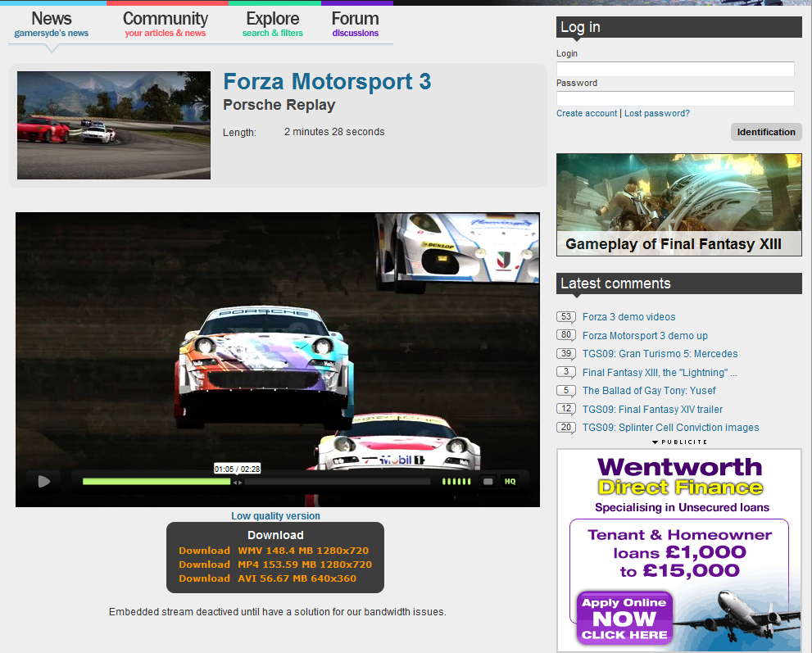Image resolution: width=812 pixels, height=653 pixels.
Task: Adjust the green volume bars
Action: (x=456, y=482)
